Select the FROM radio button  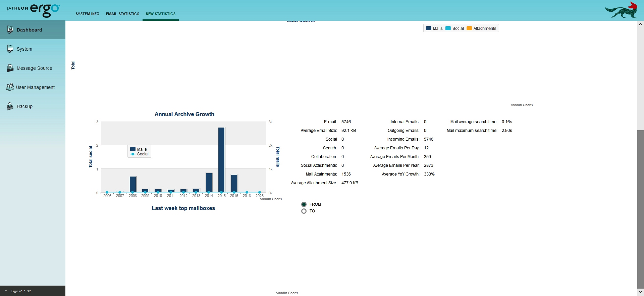click(x=304, y=204)
